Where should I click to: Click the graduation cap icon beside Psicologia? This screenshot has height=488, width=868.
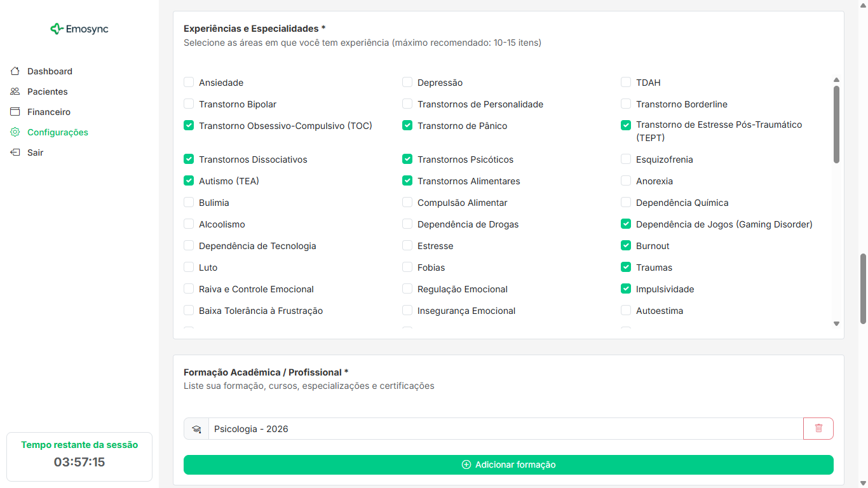click(x=196, y=429)
